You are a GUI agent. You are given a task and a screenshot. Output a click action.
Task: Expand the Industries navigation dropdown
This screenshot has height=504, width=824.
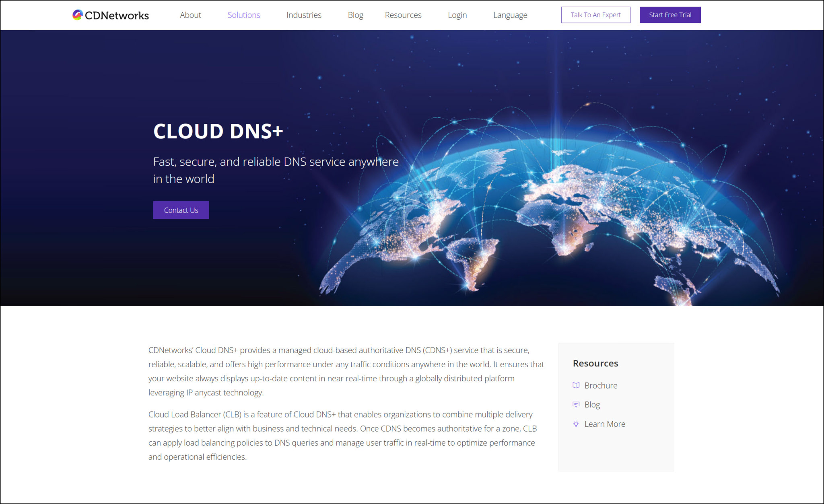point(303,15)
